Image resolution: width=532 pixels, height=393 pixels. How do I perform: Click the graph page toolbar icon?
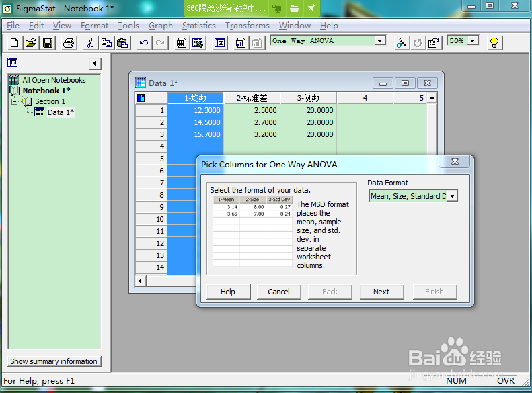pyautogui.click(x=198, y=43)
